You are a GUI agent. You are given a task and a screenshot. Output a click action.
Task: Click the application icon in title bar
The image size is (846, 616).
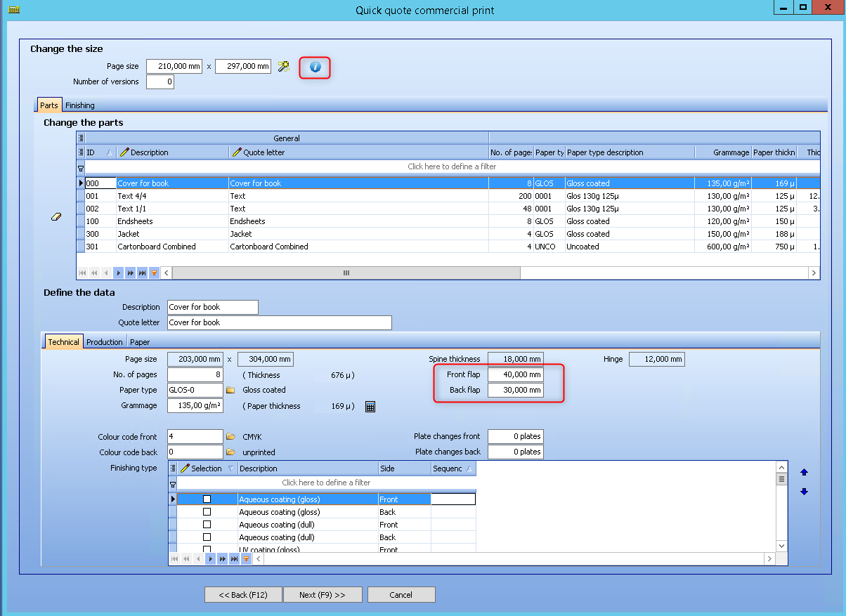point(13,10)
